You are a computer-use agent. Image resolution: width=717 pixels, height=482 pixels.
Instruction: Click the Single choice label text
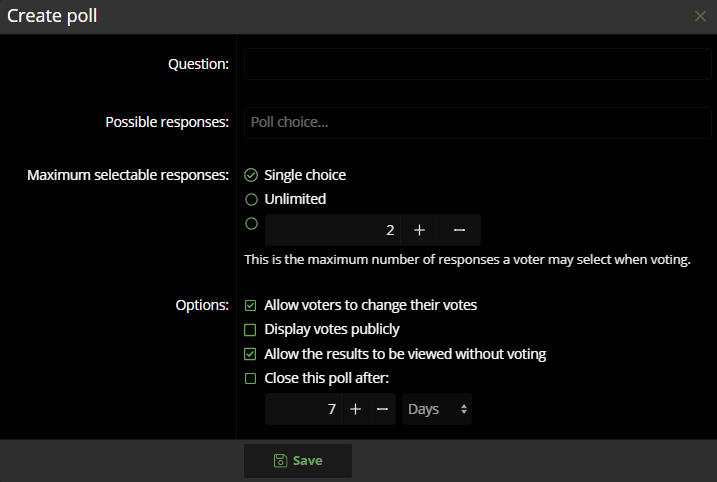pos(305,175)
